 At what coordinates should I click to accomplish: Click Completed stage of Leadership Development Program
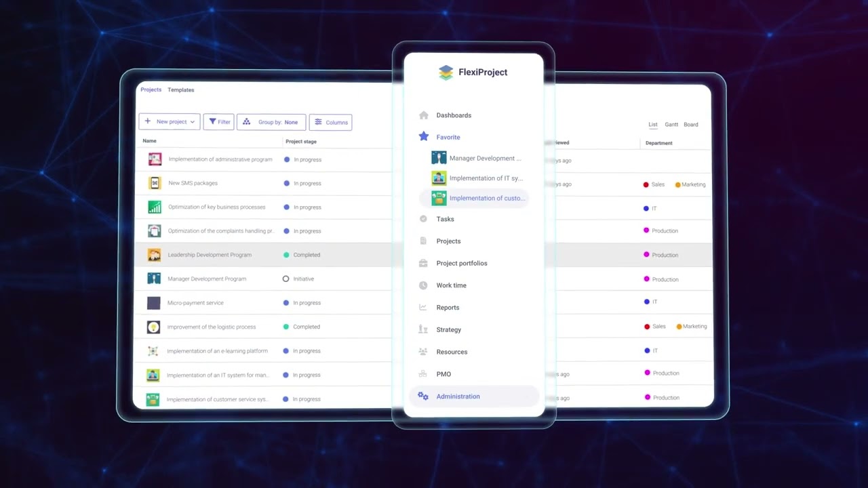pyautogui.click(x=302, y=255)
